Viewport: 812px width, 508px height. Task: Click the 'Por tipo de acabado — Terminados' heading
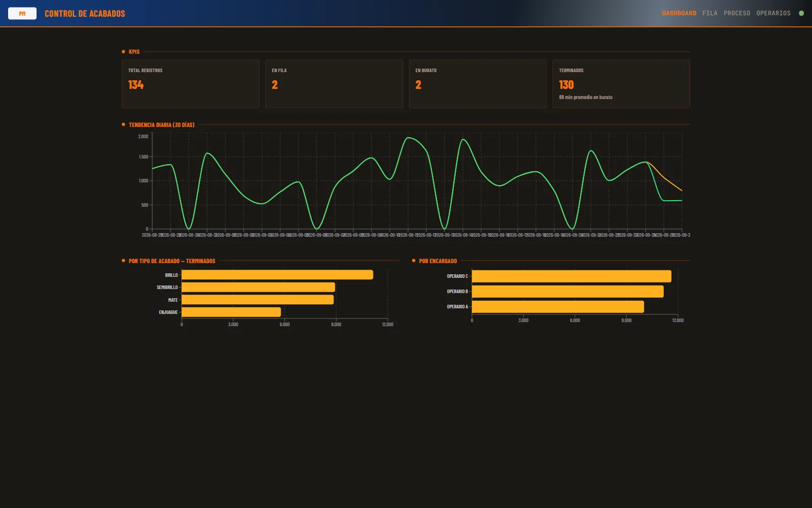172,261
